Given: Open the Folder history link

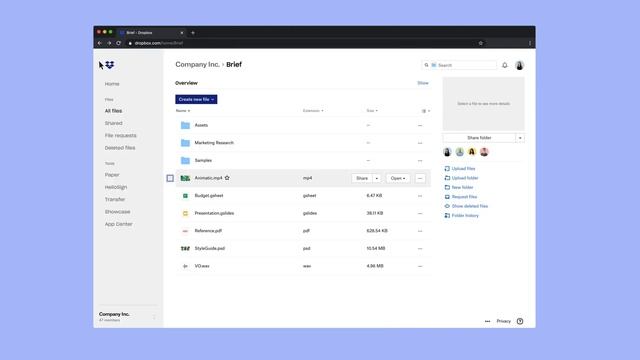Looking at the screenshot, I should pos(462,216).
